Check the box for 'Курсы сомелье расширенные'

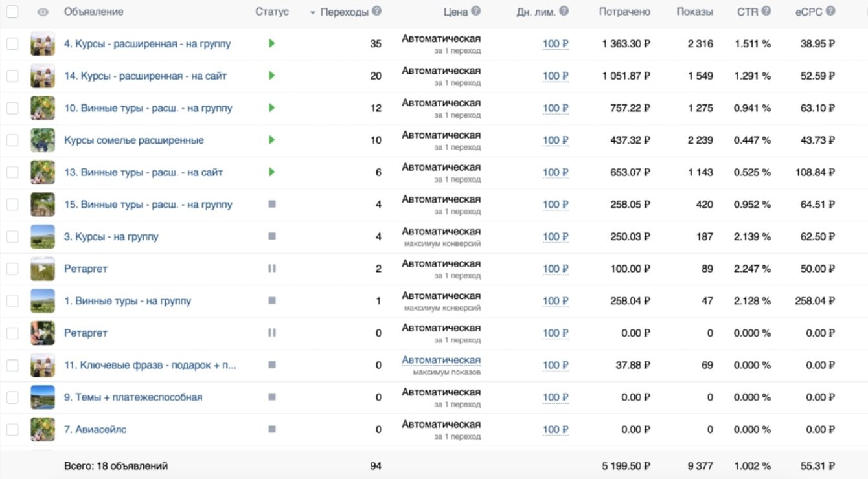12,140
